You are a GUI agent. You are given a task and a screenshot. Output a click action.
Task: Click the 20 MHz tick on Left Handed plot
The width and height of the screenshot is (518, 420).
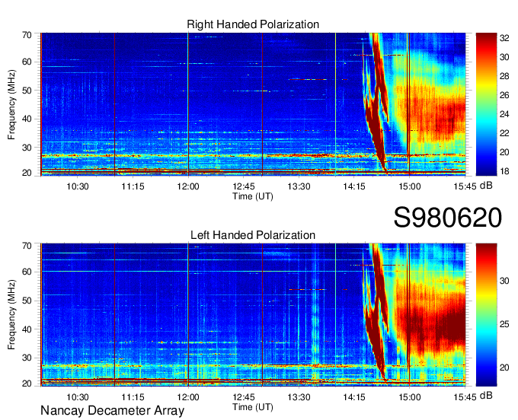coord(27,383)
